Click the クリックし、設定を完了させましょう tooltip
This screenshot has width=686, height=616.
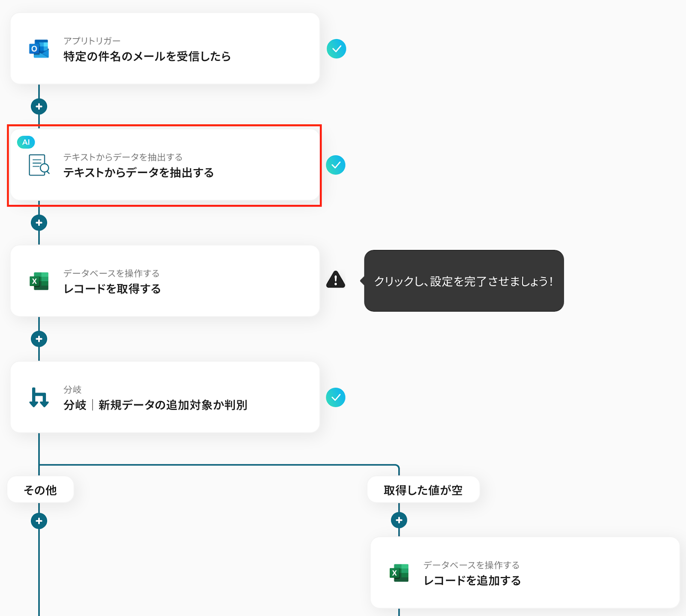pyautogui.click(x=464, y=281)
